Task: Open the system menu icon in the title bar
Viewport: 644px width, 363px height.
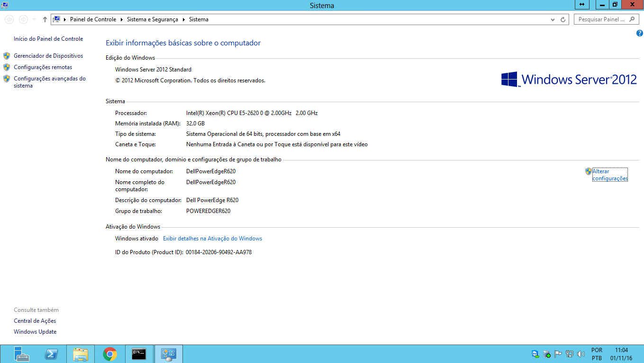Action: [4, 4]
